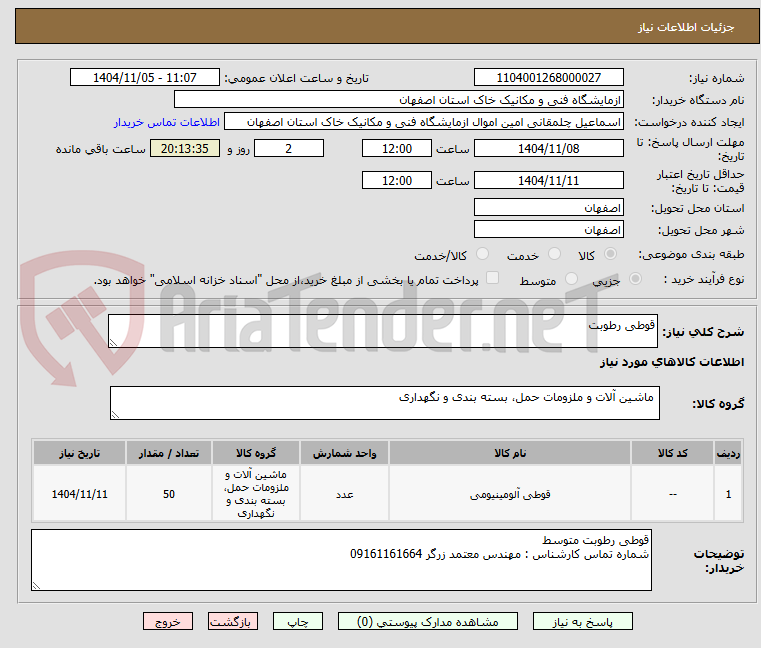761x648 pixels.
Task: Open مشاهده مدارک پیوستی (0) button
Action: click(x=428, y=621)
